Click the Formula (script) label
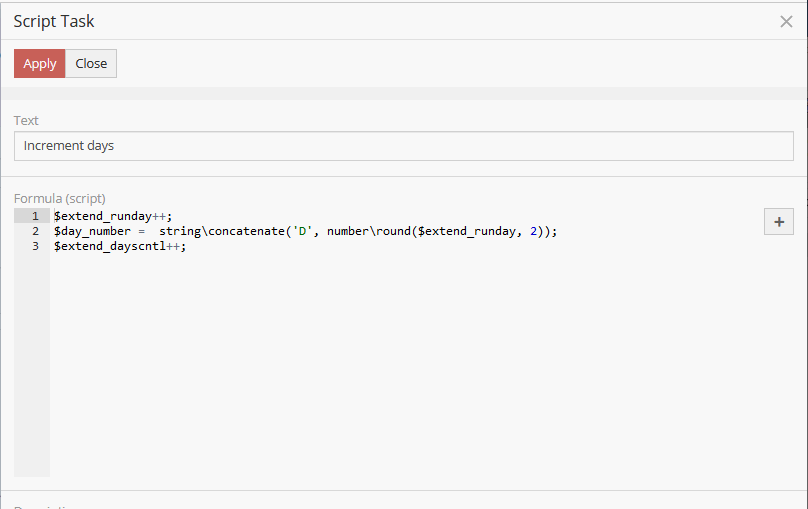This screenshot has height=509, width=808. pos(59,198)
